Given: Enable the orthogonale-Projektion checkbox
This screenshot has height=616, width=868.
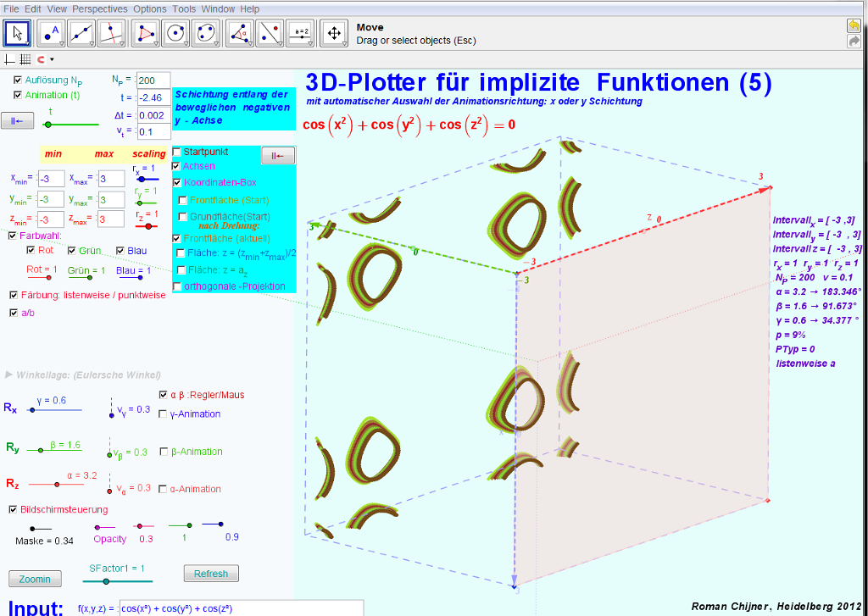Looking at the screenshot, I should pos(176,286).
